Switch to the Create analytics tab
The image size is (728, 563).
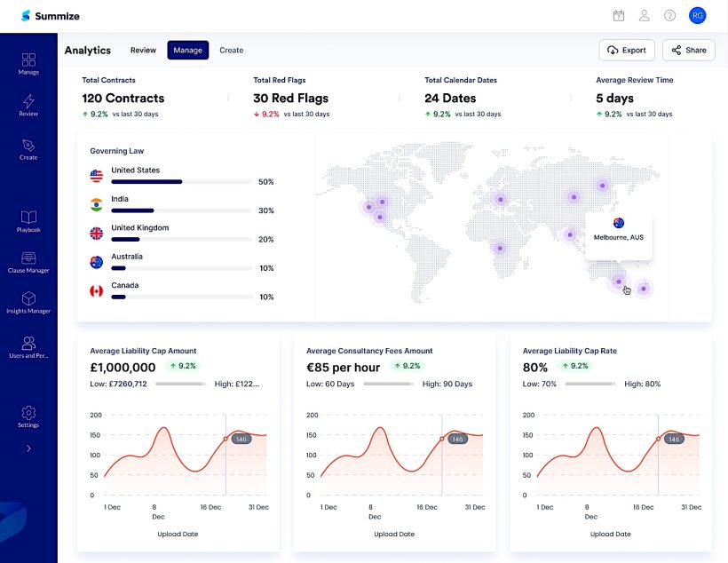(231, 50)
